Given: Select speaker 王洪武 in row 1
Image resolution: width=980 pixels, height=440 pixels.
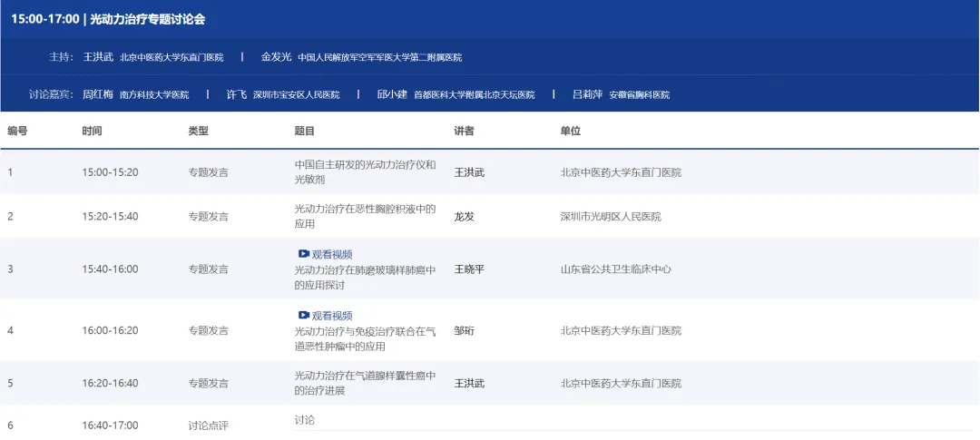Looking at the screenshot, I should click(x=469, y=172).
